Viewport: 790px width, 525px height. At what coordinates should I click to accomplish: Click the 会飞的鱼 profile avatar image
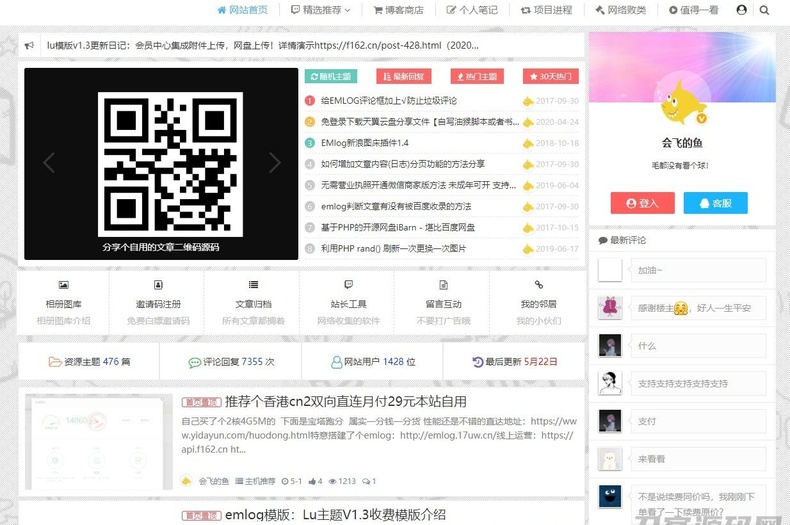pyautogui.click(x=682, y=102)
